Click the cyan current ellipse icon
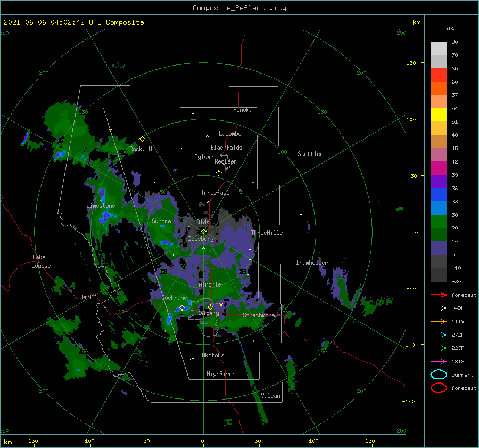Image resolution: width=479 pixels, height=448 pixels. coord(439,374)
